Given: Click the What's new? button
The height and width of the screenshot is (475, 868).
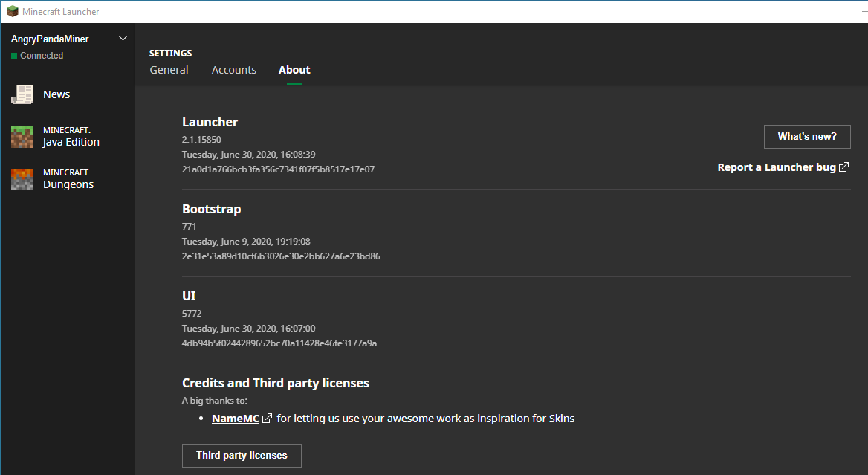Looking at the screenshot, I should [807, 137].
